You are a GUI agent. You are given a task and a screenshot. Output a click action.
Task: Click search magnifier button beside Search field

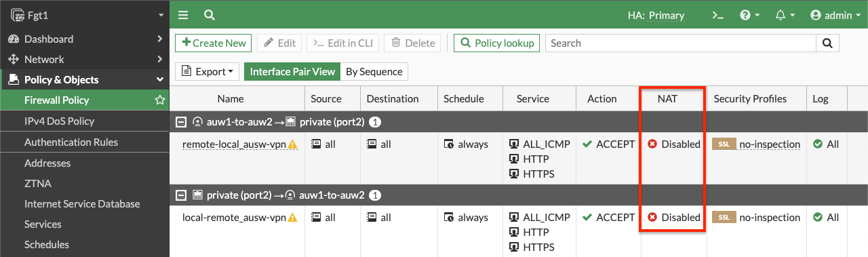[x=827, y=43]
